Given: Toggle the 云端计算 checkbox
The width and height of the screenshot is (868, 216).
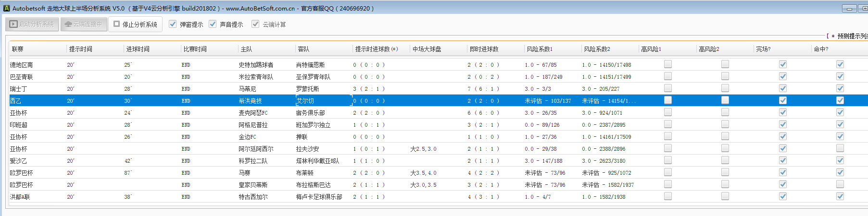Looking at the screenshot, I should [x=255, y=24].
